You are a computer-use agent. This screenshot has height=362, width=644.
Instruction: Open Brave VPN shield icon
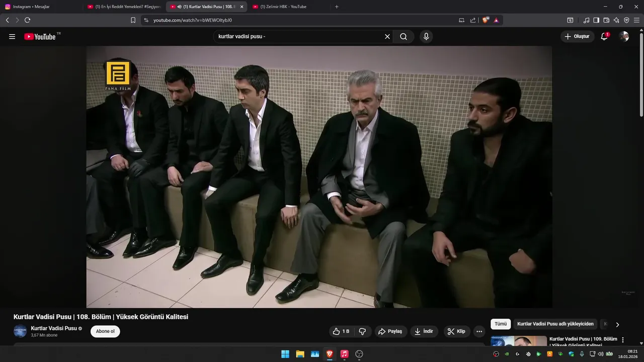tap(626, 20)
